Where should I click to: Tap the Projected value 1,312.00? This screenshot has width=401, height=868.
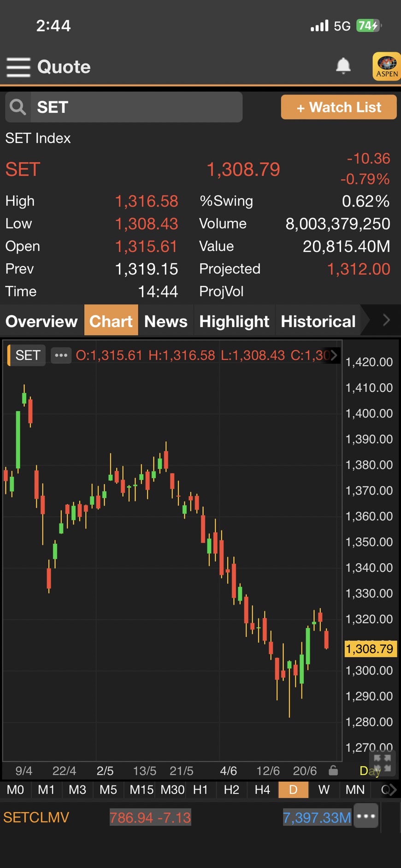[x=359, y=269]
